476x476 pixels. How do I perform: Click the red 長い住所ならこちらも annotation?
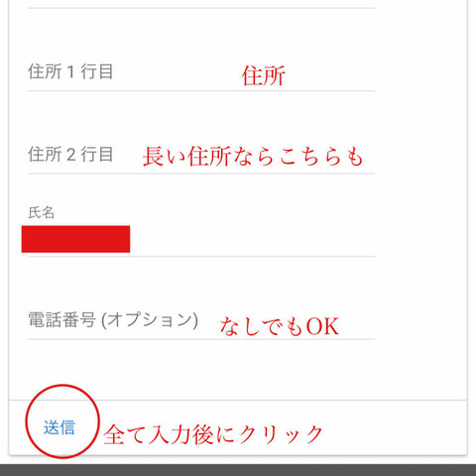click(253, 156)
